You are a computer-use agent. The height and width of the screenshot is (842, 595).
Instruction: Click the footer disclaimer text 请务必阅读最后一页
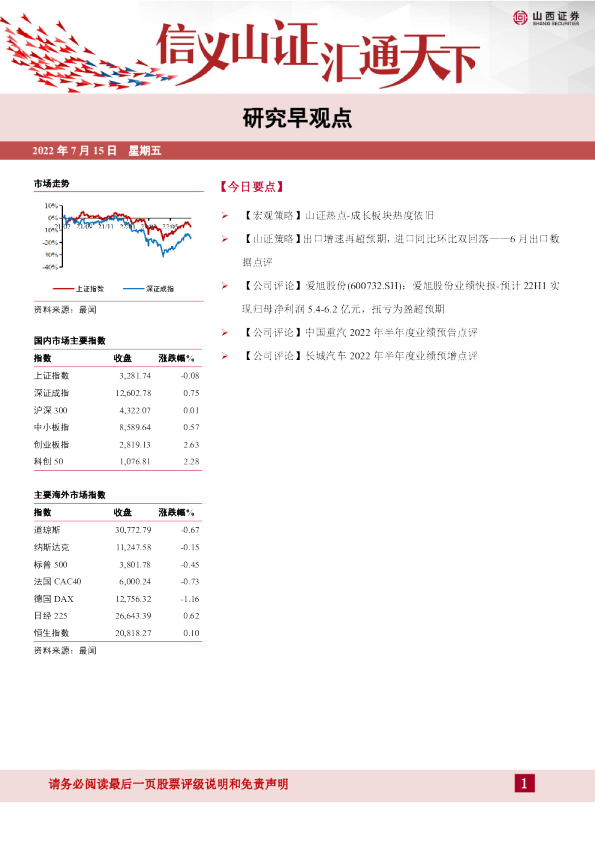pos(169,784)
